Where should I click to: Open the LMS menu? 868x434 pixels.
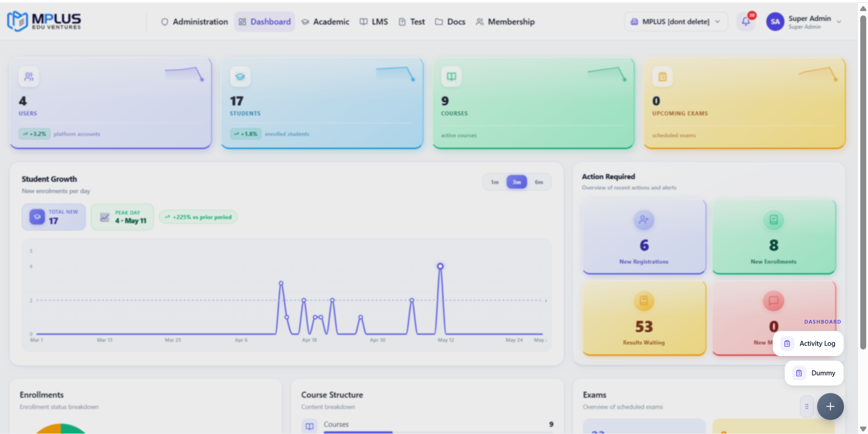(374, 22)
